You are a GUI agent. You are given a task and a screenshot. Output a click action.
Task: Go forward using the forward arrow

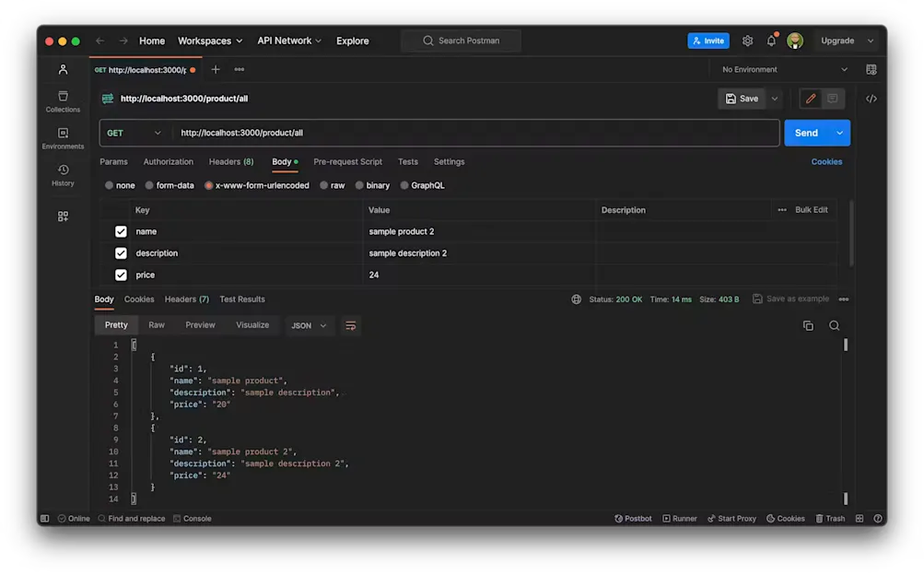(123, 41)
